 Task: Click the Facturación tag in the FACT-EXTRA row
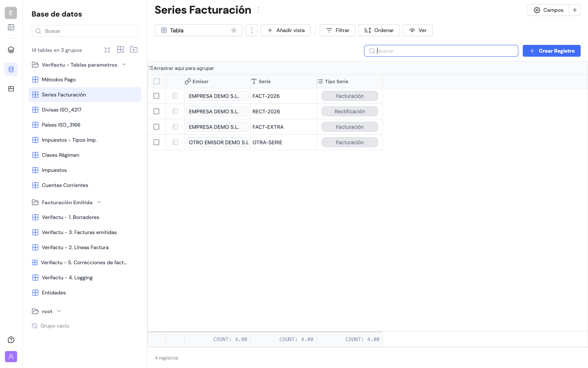tap(350, 127)
